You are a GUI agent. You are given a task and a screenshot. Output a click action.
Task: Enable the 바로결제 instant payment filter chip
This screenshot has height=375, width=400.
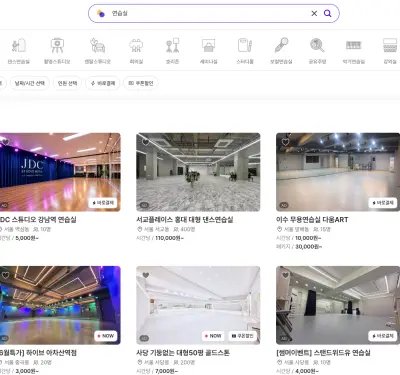point(103,83)
